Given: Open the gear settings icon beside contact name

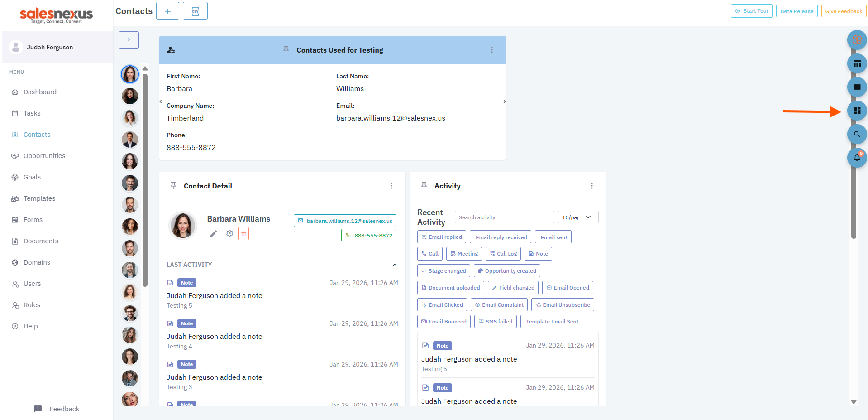Looking at the screenshot, I should 229,233.
